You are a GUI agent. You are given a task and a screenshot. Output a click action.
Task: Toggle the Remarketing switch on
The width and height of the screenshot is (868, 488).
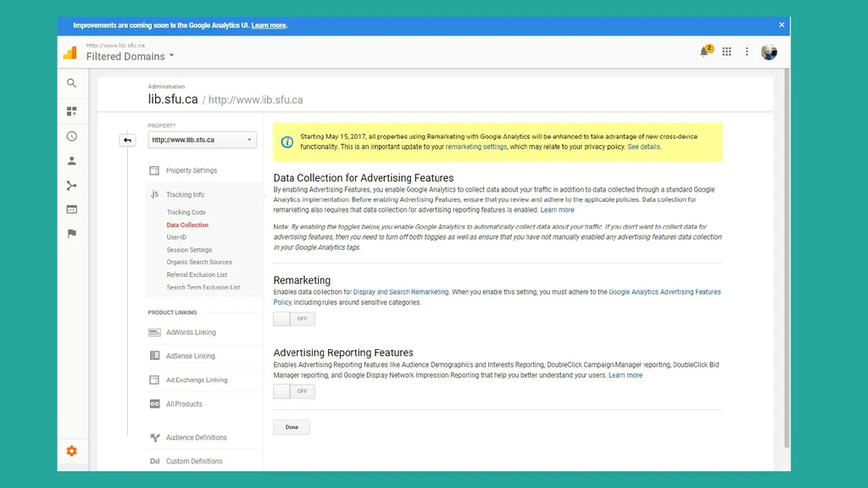click(294, 319)
